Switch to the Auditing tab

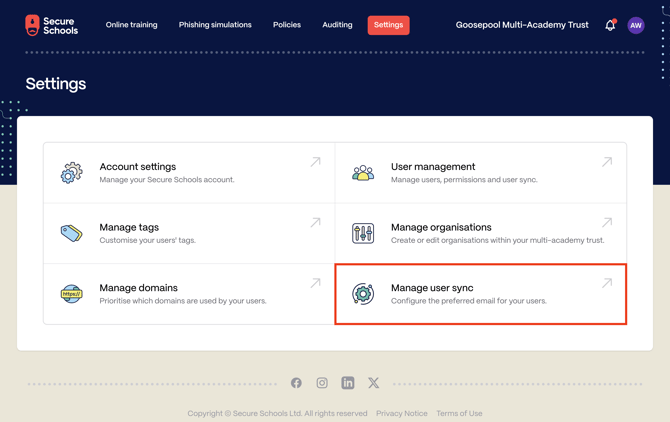pyautogui.click(x=337, y=25)
